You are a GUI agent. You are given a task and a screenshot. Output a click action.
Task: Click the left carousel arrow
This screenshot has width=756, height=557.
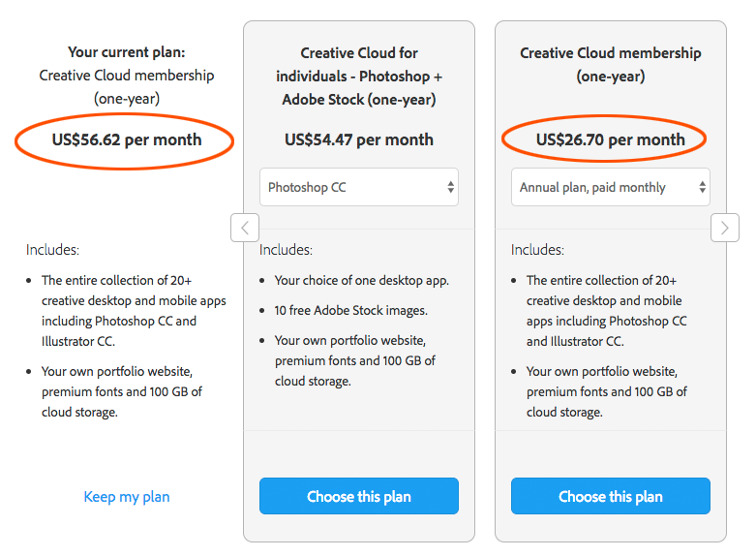[245, 228]
